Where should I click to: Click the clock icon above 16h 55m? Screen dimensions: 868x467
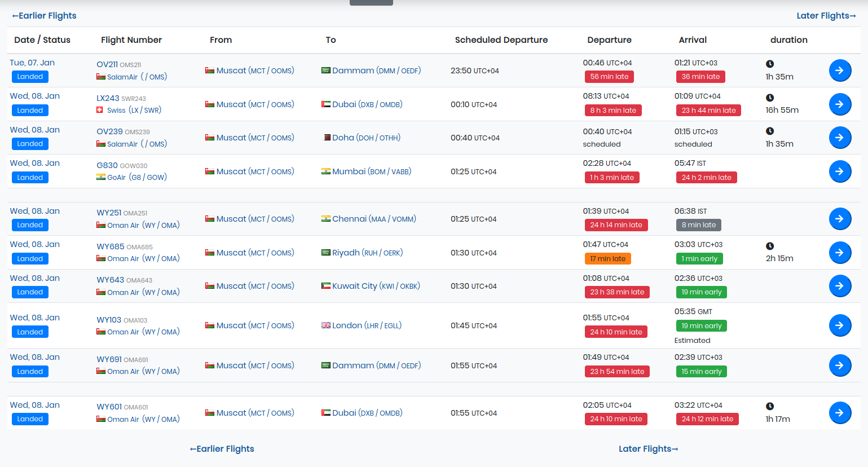pyautogui.click(x=770, y=98)
